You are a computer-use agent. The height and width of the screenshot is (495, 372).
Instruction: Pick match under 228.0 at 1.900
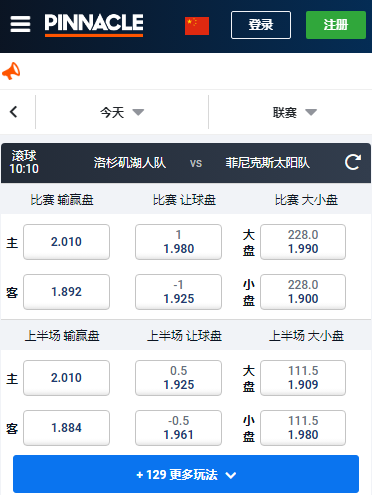coord(303,292)
